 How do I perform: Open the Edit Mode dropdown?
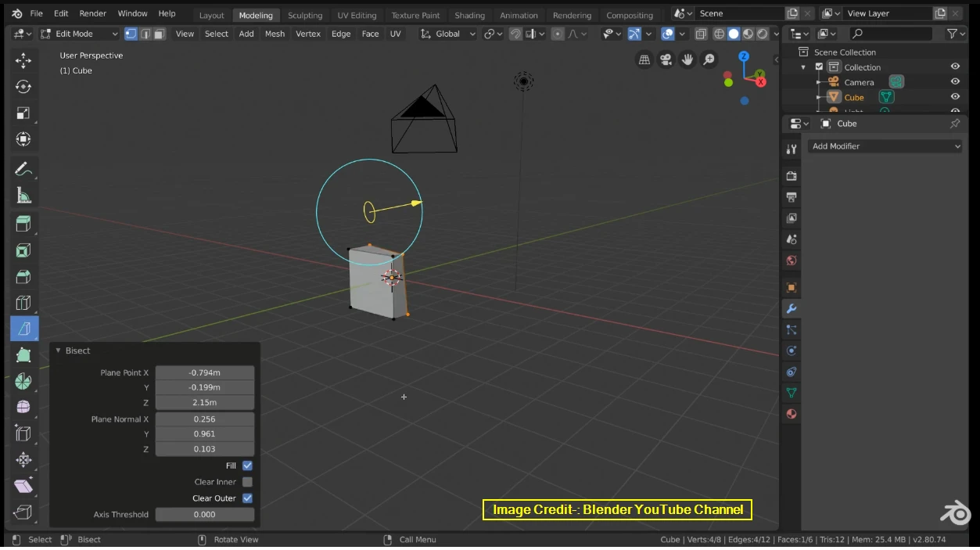click(x=79, y=34)
